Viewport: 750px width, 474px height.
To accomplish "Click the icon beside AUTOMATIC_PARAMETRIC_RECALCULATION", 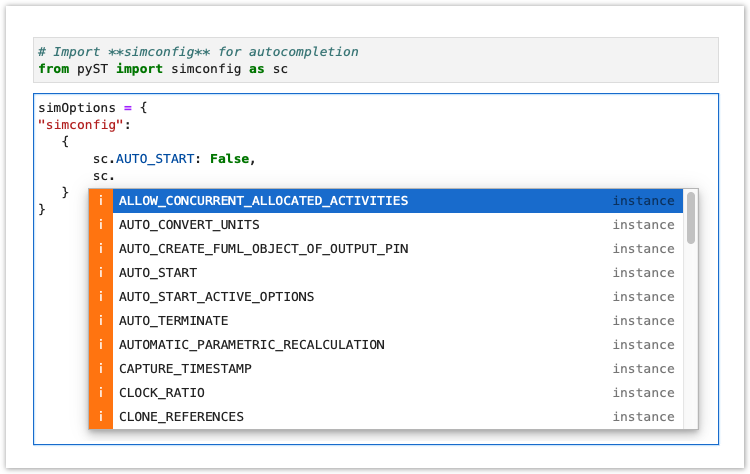I will (101, 345).
